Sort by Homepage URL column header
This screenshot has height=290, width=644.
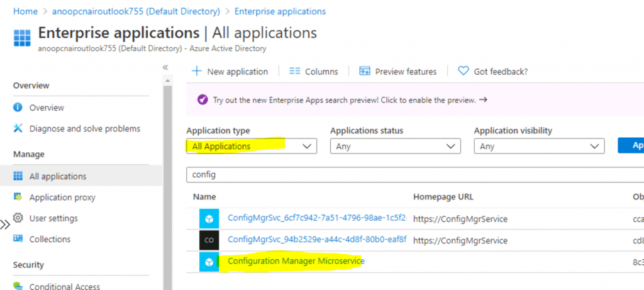(x=443, y=197)
